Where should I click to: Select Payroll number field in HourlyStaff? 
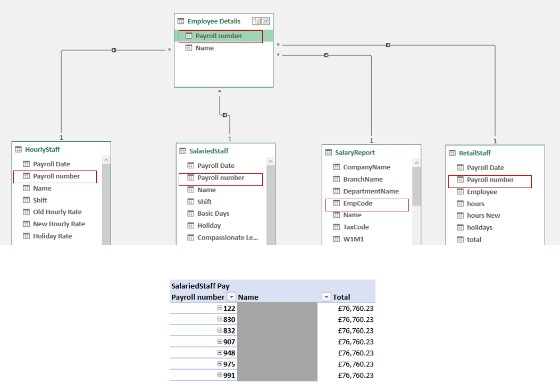tap(56, 176)
